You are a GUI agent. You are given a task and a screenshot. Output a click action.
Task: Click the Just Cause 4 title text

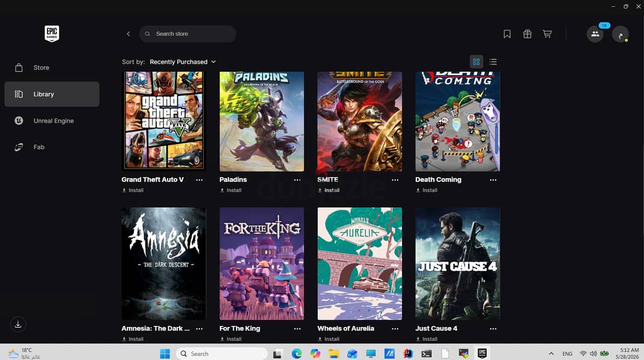click(436, 328)
